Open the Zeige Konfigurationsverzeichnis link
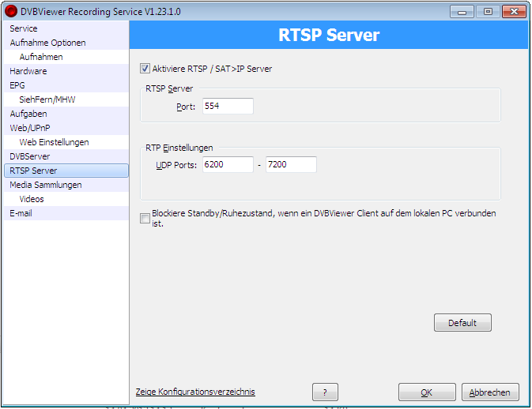Viewport: 532px width, 409px height. point(195,392)
